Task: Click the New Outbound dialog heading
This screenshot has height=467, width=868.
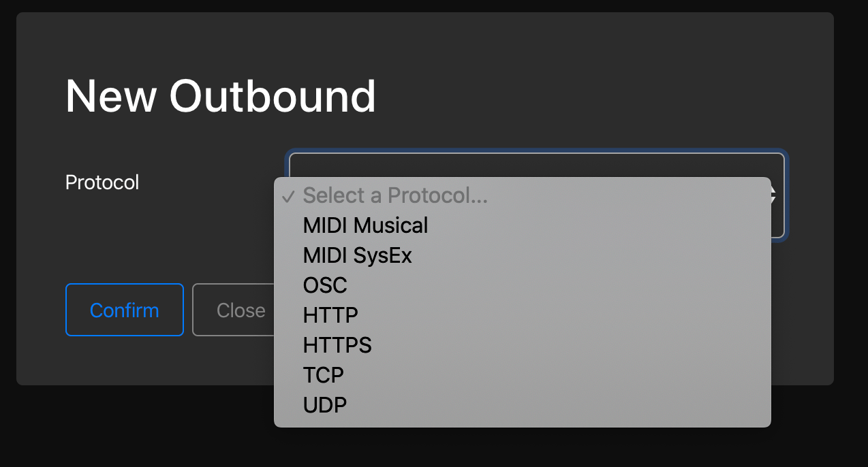Action: click(x=221, y=96)
